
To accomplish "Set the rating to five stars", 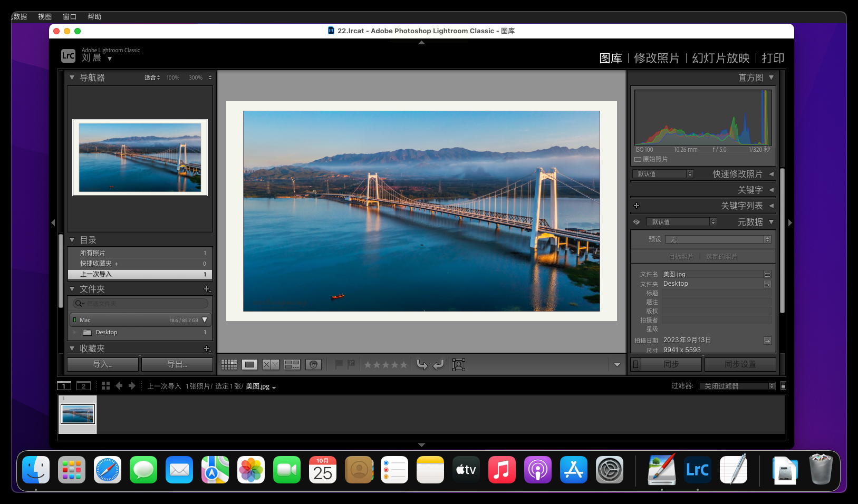I will (403, 365).
